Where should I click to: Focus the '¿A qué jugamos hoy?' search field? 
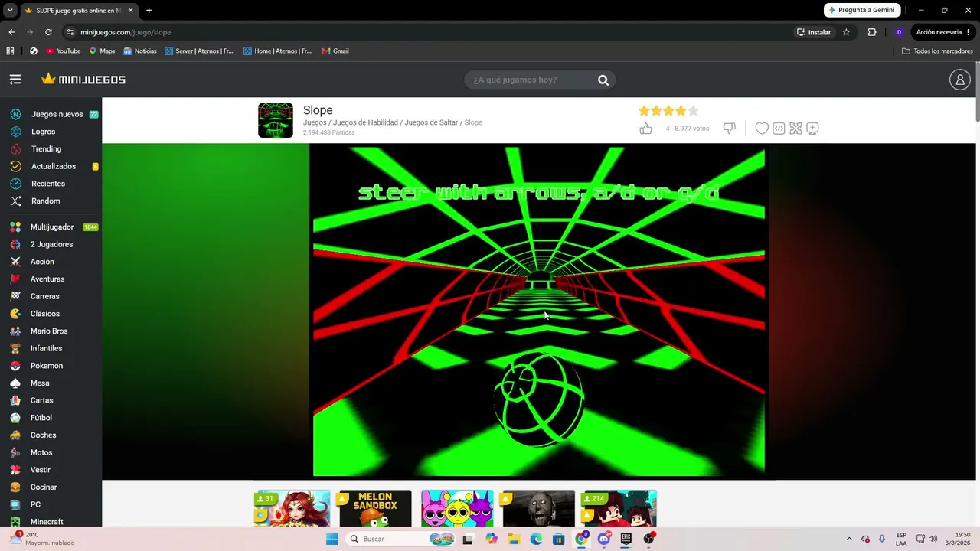(539, 80)
